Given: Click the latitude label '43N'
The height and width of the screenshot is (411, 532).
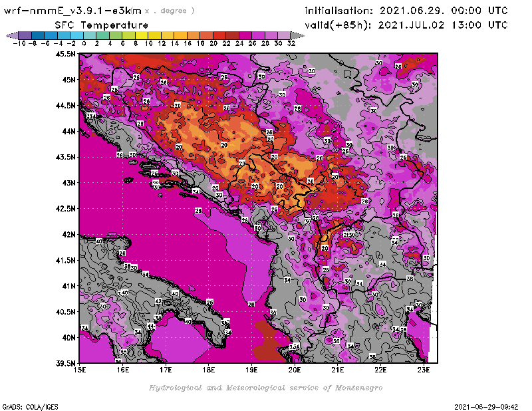Looking at the screenshot, I should [x=68, y=183].
